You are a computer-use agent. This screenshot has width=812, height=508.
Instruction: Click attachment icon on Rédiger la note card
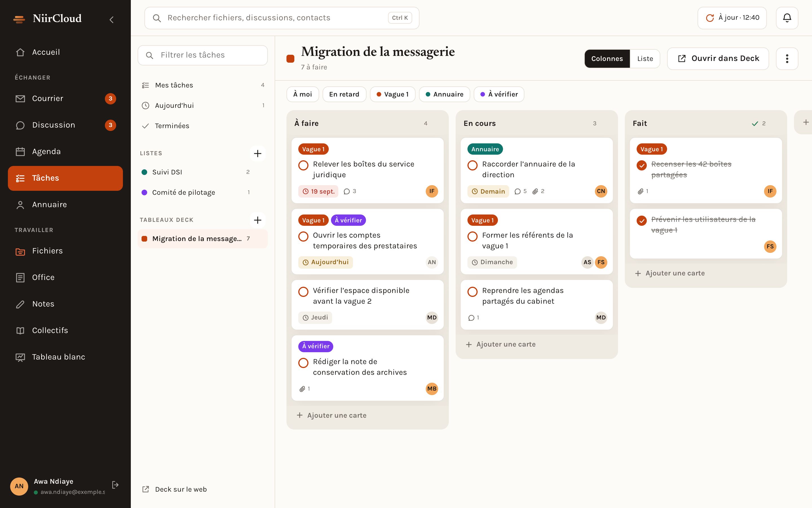[302, 389]
